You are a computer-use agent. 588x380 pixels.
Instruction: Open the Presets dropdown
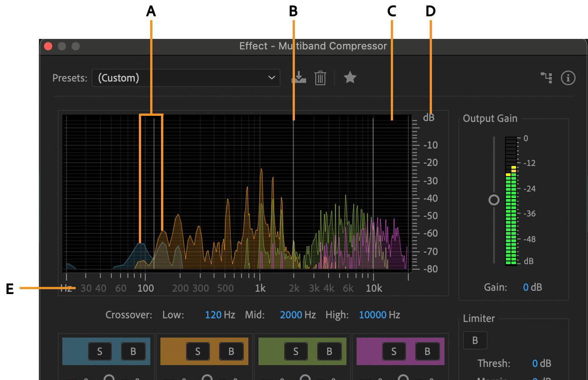[x=185, y=78]
